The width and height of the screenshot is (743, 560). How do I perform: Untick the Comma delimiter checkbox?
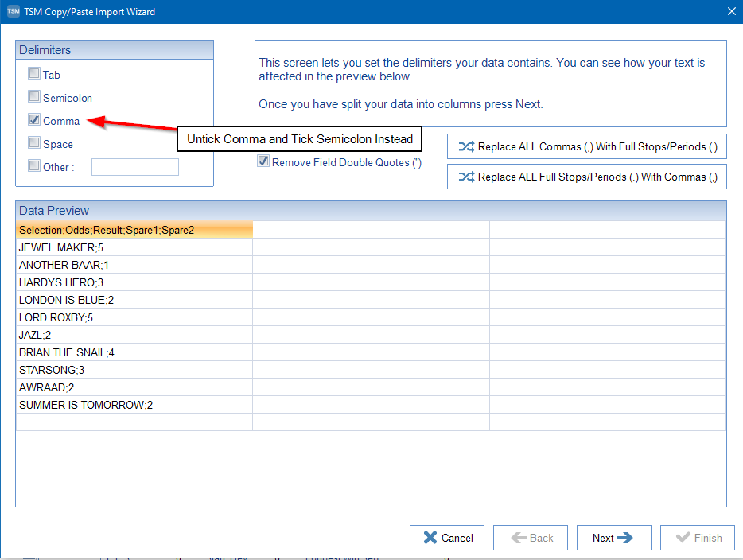click(x=33, y=120)
